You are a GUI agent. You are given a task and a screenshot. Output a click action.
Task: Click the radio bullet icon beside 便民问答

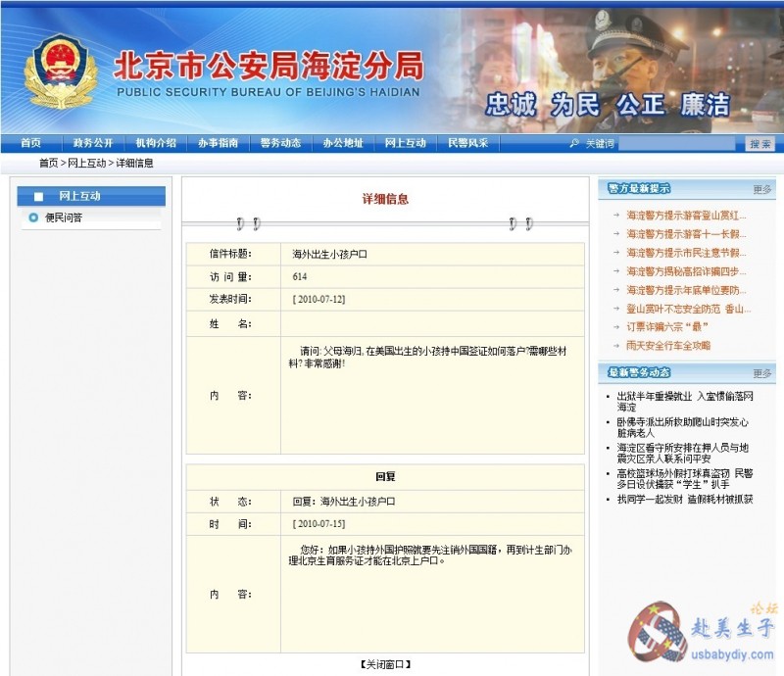(33, 217)
